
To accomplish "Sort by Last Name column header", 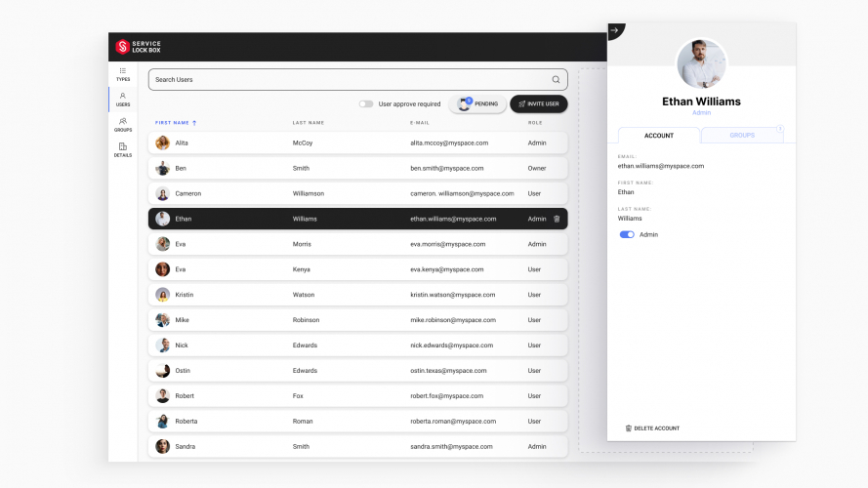I will (x=308, y=123).
